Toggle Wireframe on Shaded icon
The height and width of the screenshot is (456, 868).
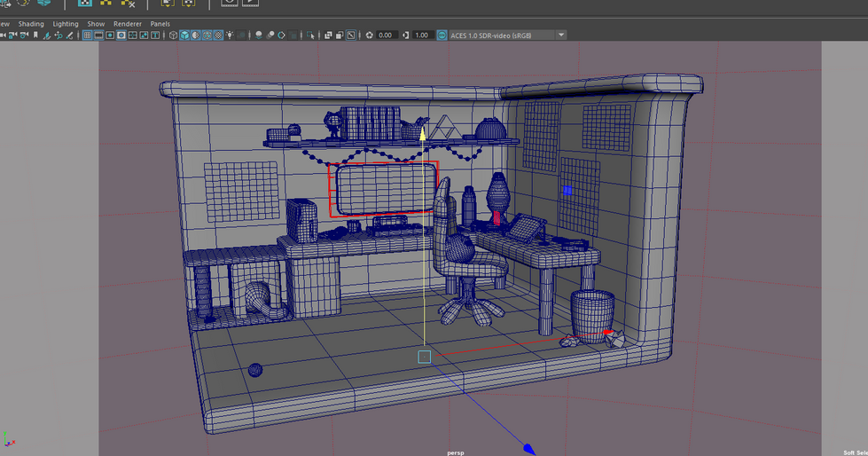click(207, 35)
